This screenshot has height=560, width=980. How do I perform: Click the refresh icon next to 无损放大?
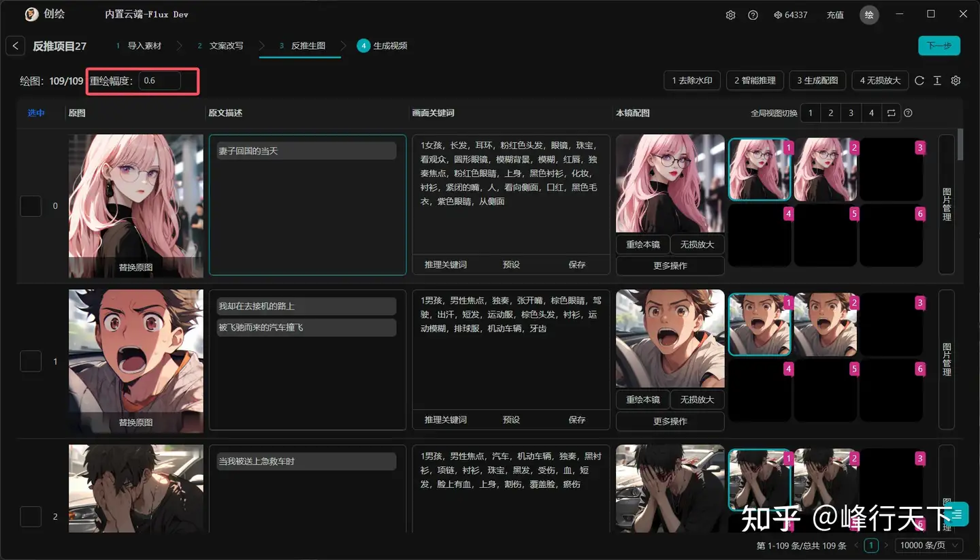(919, 80)
